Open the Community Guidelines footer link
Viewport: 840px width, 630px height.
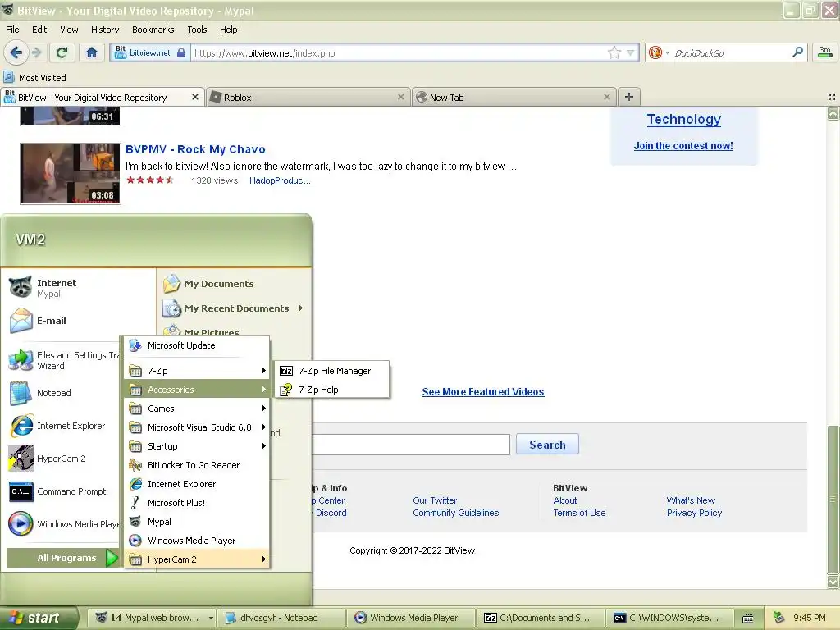455,513
